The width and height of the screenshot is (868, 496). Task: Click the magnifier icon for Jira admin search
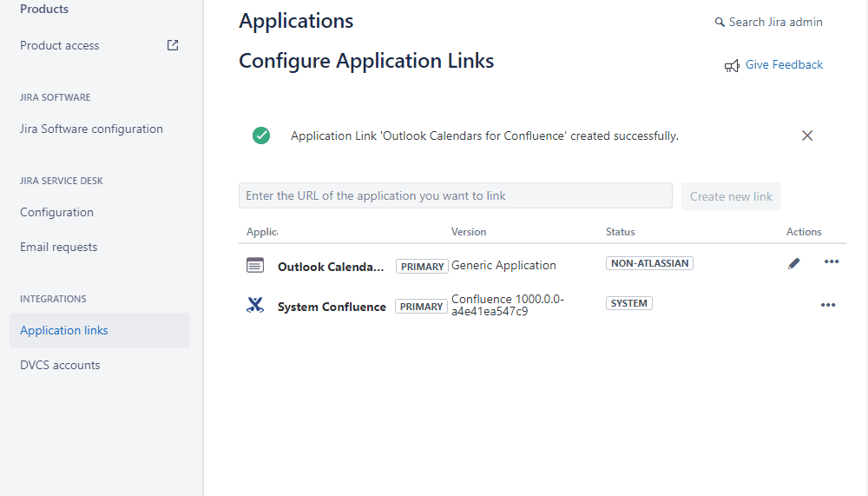720,23
